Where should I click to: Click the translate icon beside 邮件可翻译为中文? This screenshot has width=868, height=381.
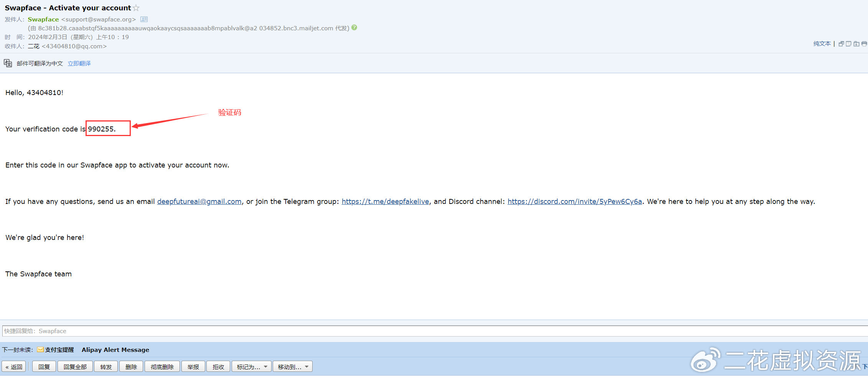click(8, 63)
